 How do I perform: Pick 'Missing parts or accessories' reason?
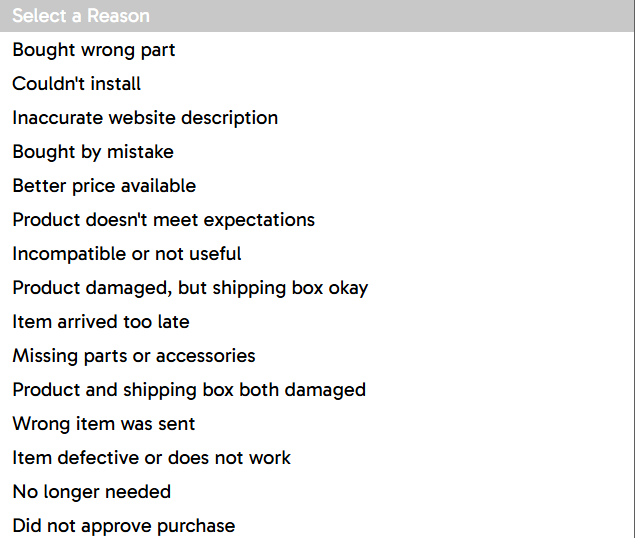[317, 356]
